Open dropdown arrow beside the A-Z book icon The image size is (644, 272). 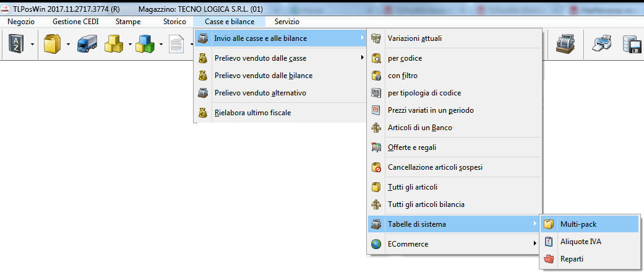[x=32, y=45]
